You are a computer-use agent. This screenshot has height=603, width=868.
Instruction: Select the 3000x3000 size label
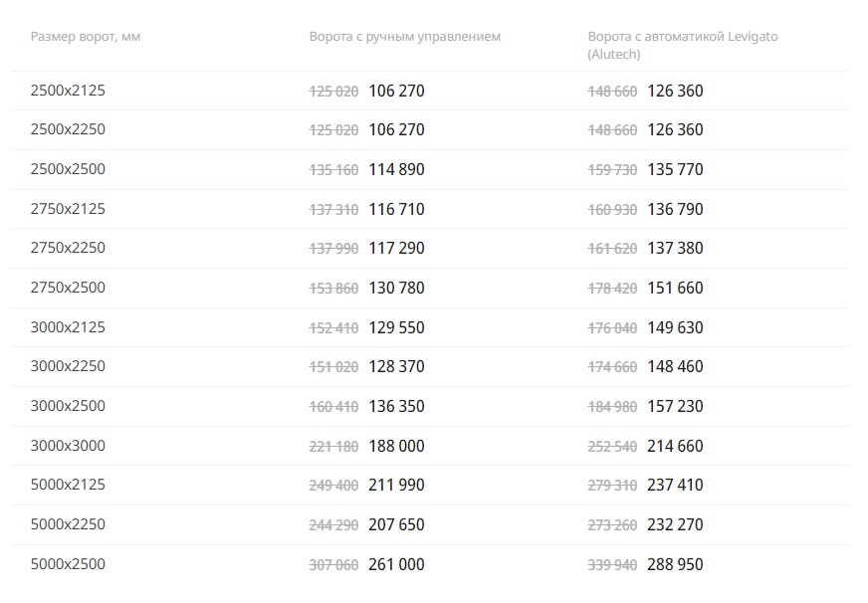pos(68,446)
